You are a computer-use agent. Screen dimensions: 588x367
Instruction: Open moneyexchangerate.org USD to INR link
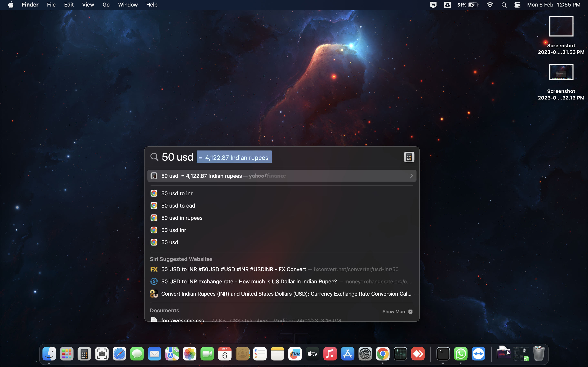point(249,281)
